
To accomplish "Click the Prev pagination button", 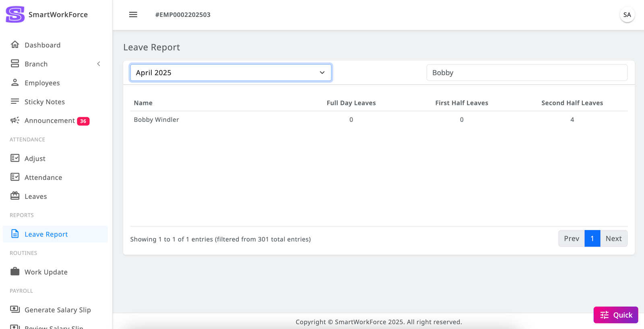I will click(571, 239).
